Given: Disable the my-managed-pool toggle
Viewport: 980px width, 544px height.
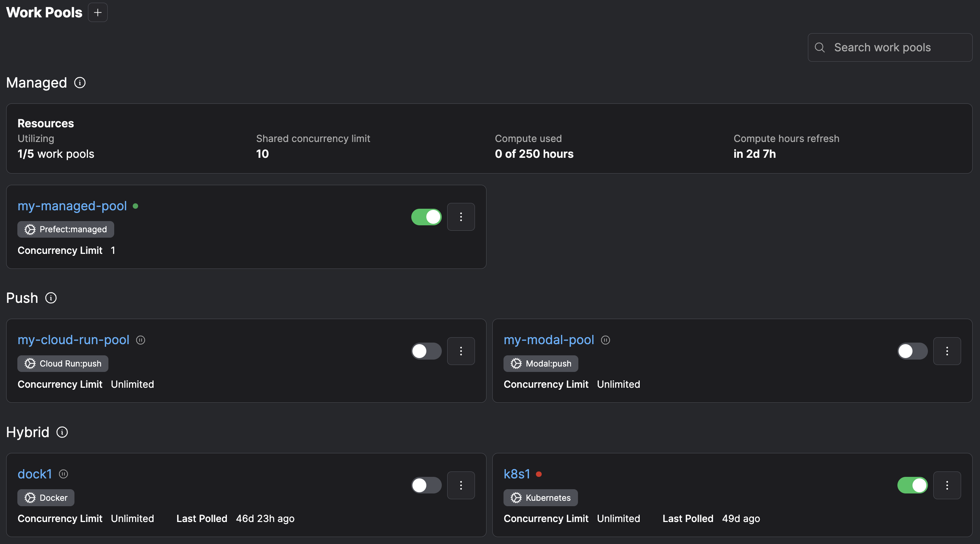Looking at the screenshot, I should [426, 217].
